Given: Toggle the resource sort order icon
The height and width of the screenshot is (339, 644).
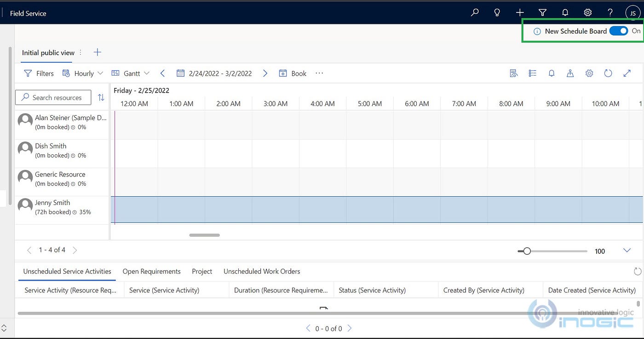Looking at the screenshot, I should click(101, 97).
